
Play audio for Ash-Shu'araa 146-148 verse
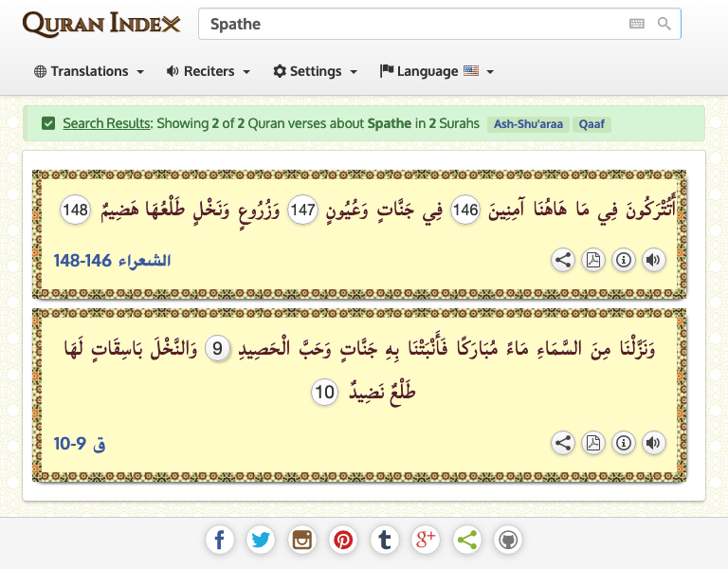[x=654, y=260]
